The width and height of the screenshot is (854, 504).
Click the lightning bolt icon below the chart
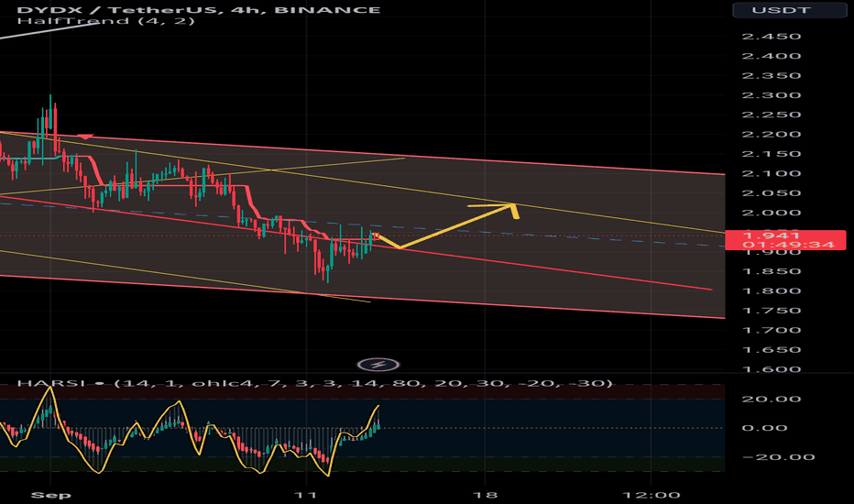pos(378,365)
